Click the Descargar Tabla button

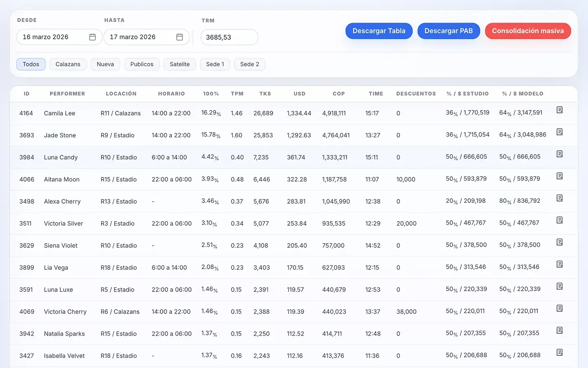[x=379, y=31]
